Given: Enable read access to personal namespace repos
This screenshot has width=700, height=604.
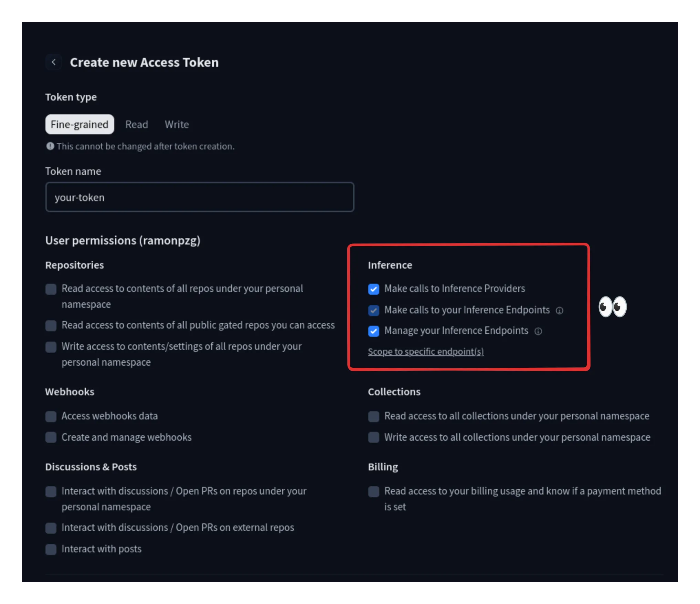Looking at the screenshot, I should [51, 289].
